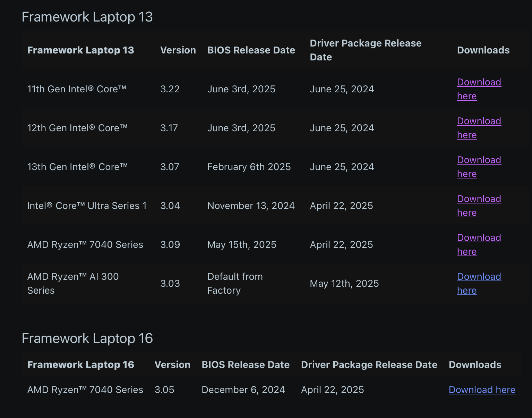This screenshot has width=532, height=418.
Task: Click BIOS Release Date header in Laptop 16 table
Action: (245, 365)
